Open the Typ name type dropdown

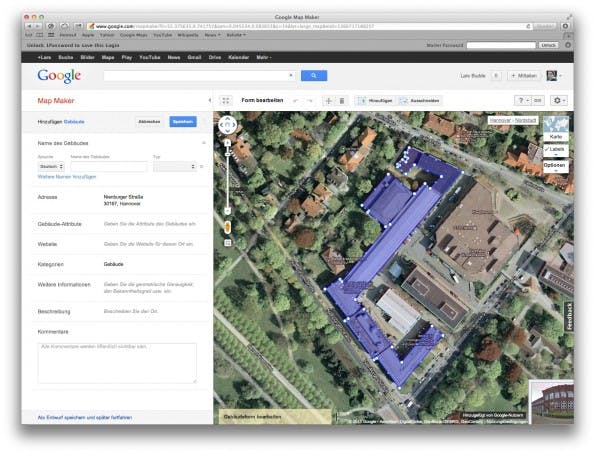tap(175, 166)
